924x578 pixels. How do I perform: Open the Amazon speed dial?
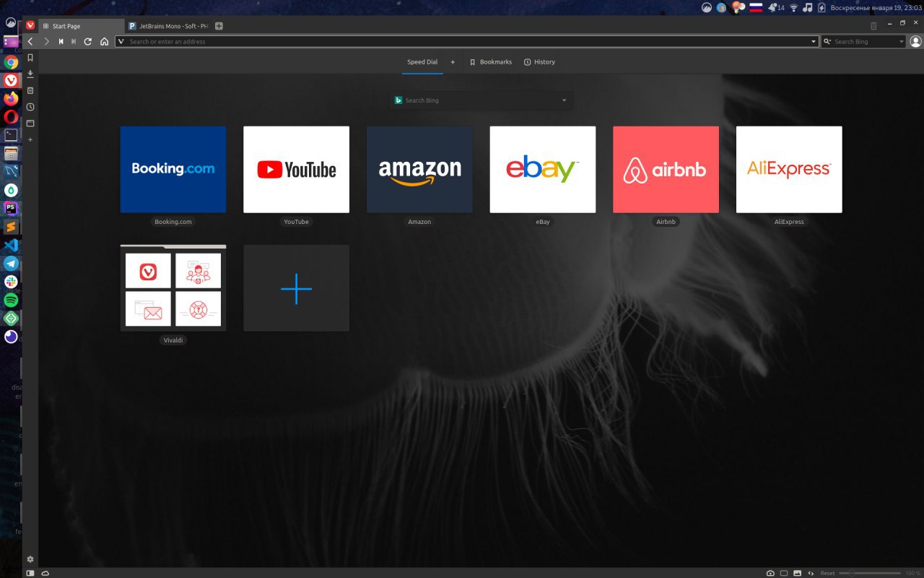tap(419, 170)
